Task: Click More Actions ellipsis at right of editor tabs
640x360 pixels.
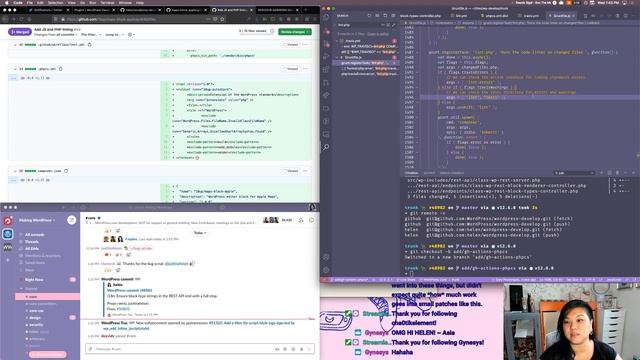Action: click(633, 16)
